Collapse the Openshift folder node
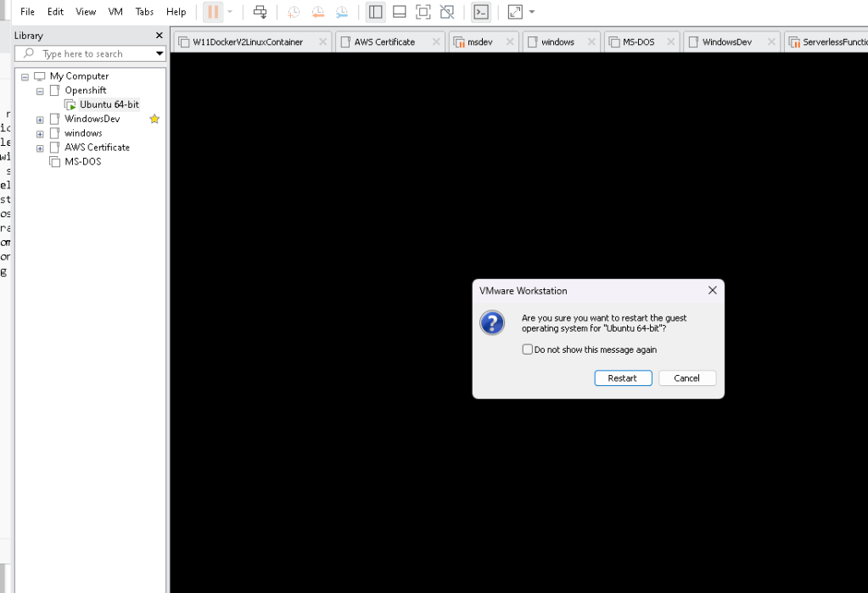The image size is (868, 593). point(40,92)
